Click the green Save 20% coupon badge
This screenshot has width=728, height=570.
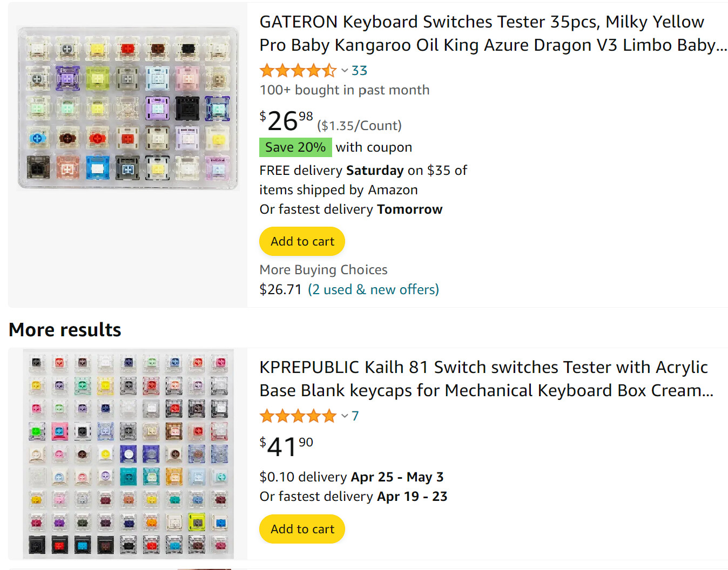[x=295, y=147]
